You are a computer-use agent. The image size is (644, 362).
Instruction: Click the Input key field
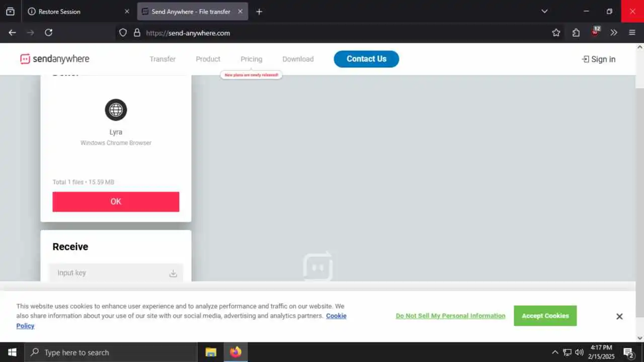click(x=116, y=273)
